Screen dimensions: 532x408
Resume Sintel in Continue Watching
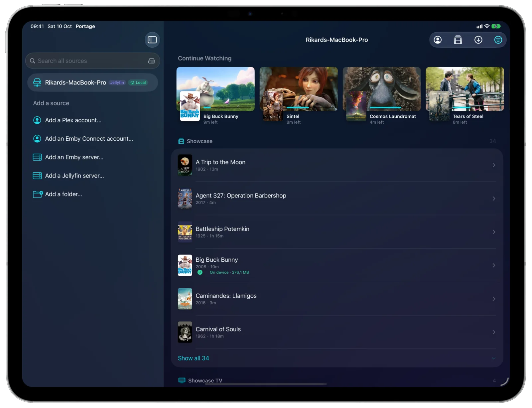coord(299,89)
